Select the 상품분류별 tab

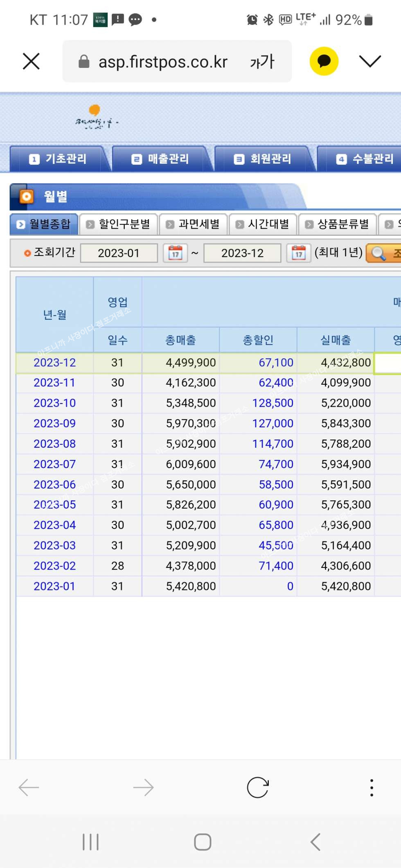click(x=338, y=224)
